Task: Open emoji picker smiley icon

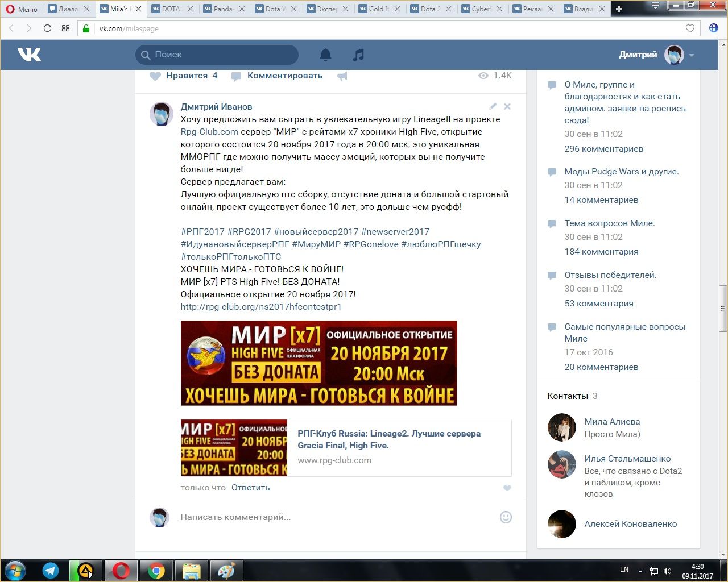Action: [x=506, y=517]
